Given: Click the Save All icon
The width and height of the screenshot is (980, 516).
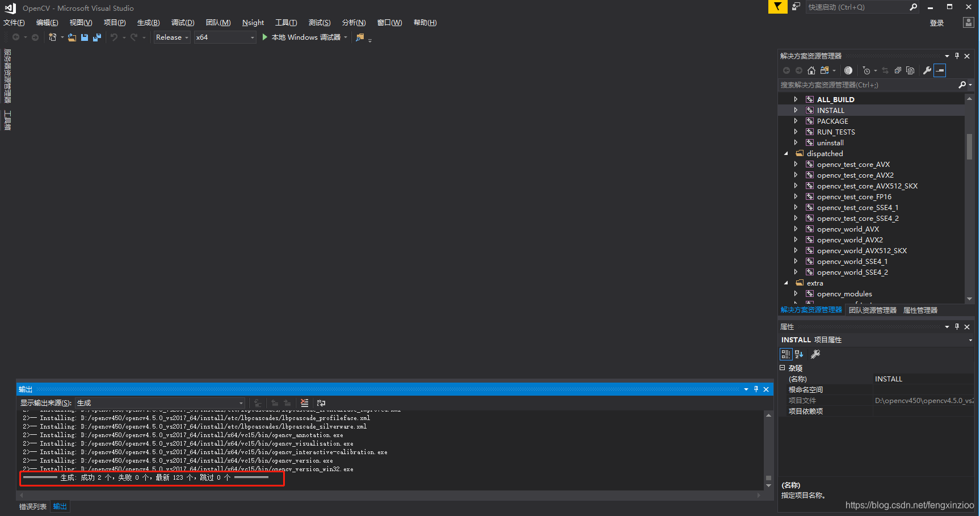Looking at the screenshot, I should tap(97, 37).
